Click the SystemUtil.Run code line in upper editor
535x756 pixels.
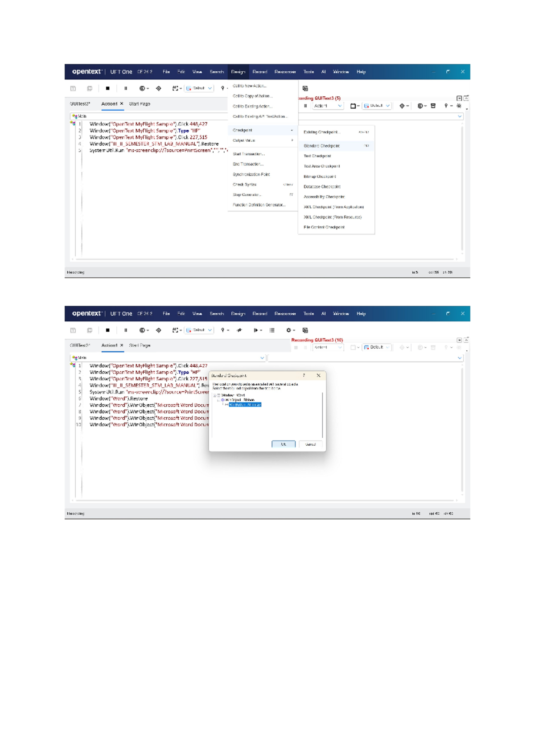point(158,150)
